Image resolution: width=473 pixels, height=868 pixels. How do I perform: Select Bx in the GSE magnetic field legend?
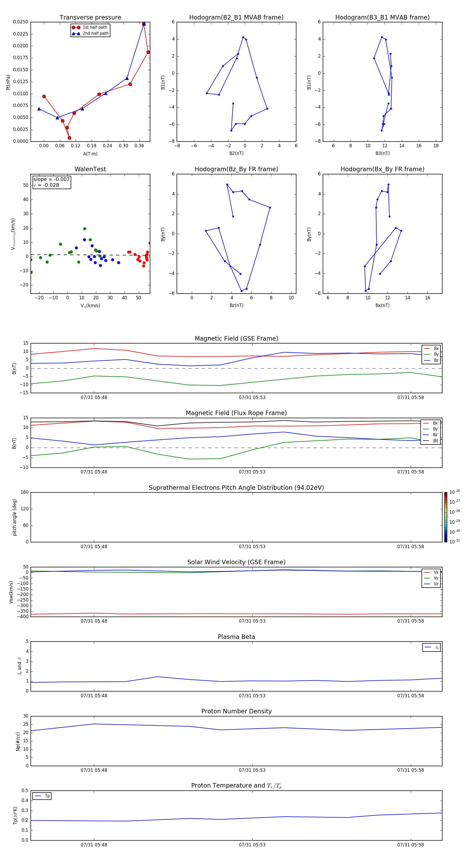pyautogui.click(x=431, y=349)
